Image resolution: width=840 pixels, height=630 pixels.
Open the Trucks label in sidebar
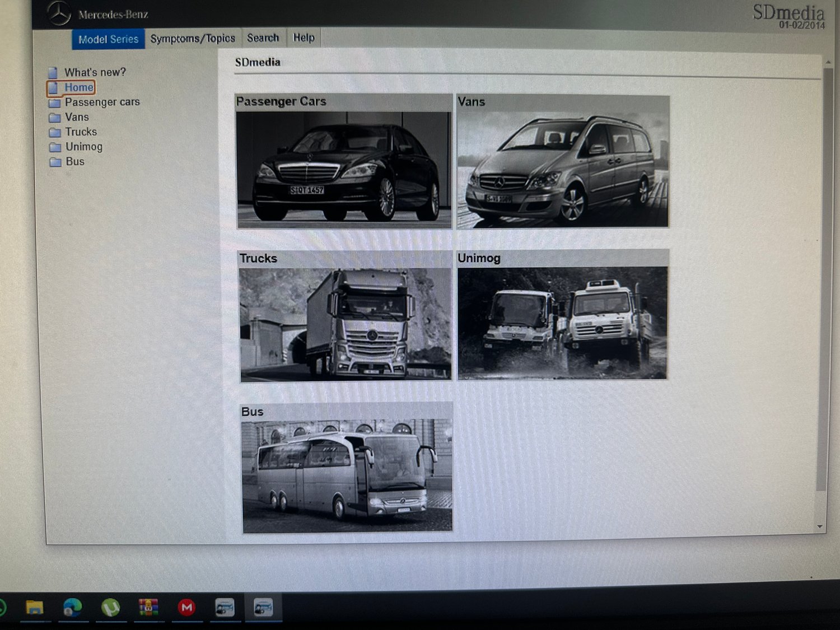pos(81,132)
